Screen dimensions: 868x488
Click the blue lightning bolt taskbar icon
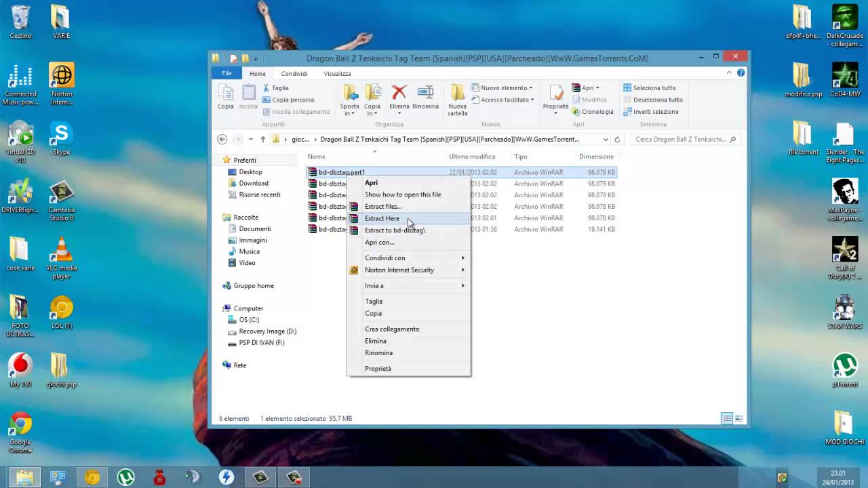[x=226, y=477]
